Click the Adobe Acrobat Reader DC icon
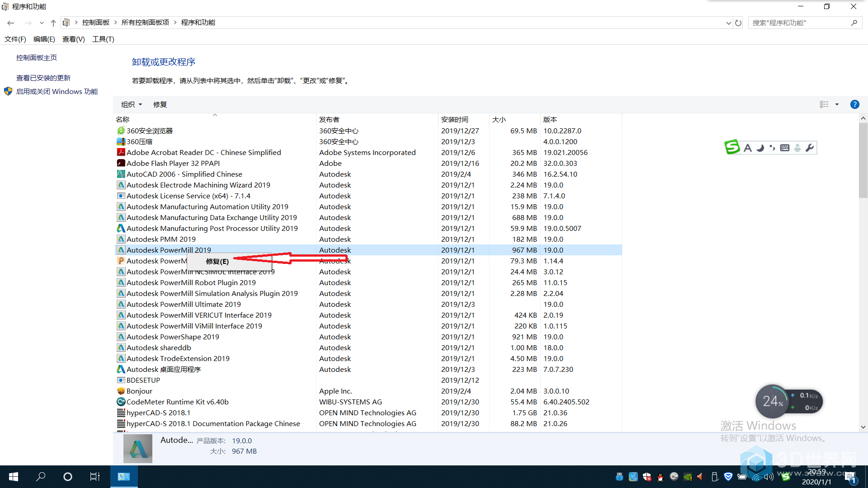868x488 pixels. [x=121, y=152]
